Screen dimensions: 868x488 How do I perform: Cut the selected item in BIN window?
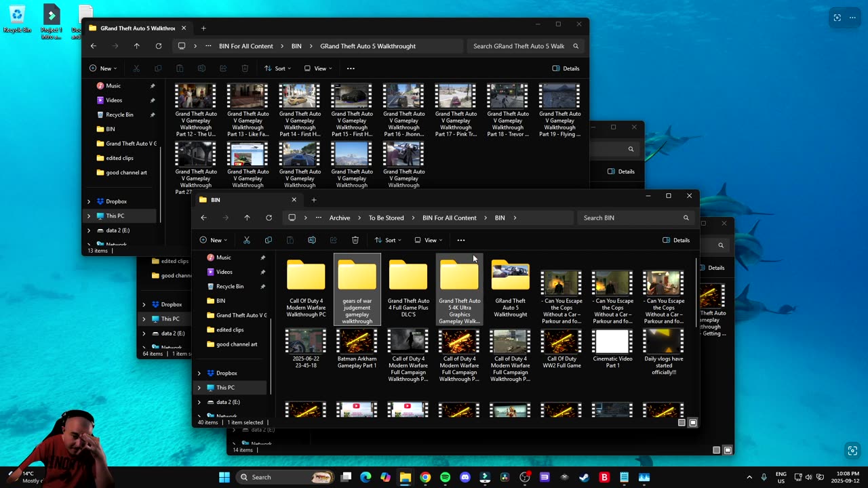(x=247, y=240)
